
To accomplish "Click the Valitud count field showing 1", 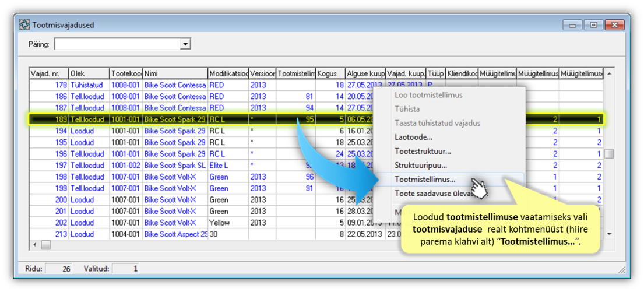I will tap(126, 269).
